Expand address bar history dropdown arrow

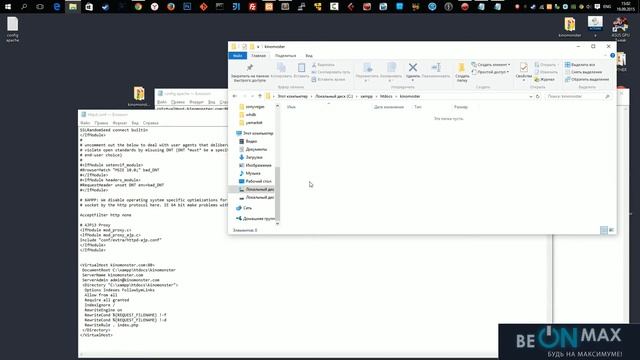click(x=531, y=97)
